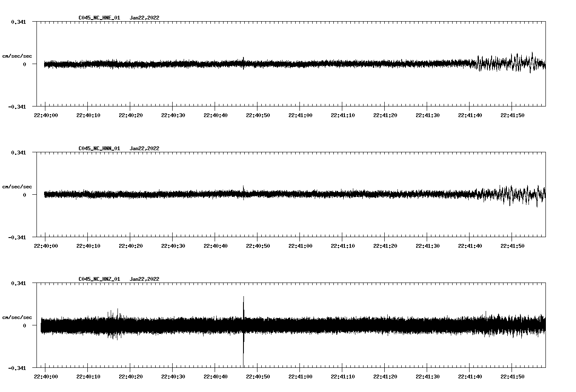Click the zero label on HNZ axis
576x392 pixels.
(25, 325)
